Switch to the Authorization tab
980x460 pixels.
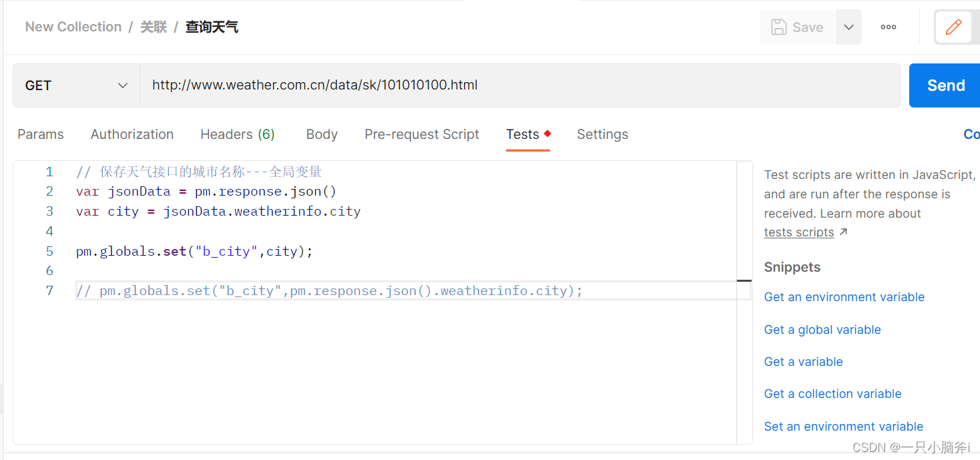(132, 134)
